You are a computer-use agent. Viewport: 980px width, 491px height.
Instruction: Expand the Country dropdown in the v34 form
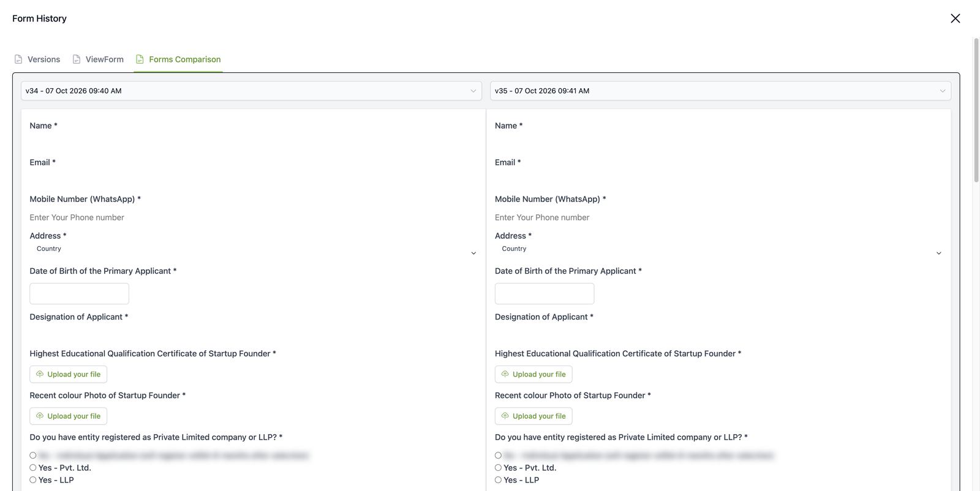(x=254, y=249)
